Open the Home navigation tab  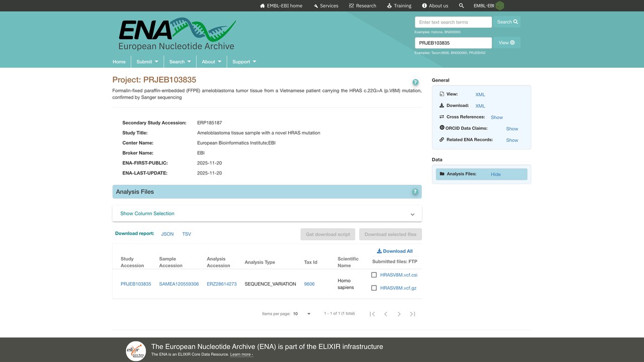[x=119, y=62]
